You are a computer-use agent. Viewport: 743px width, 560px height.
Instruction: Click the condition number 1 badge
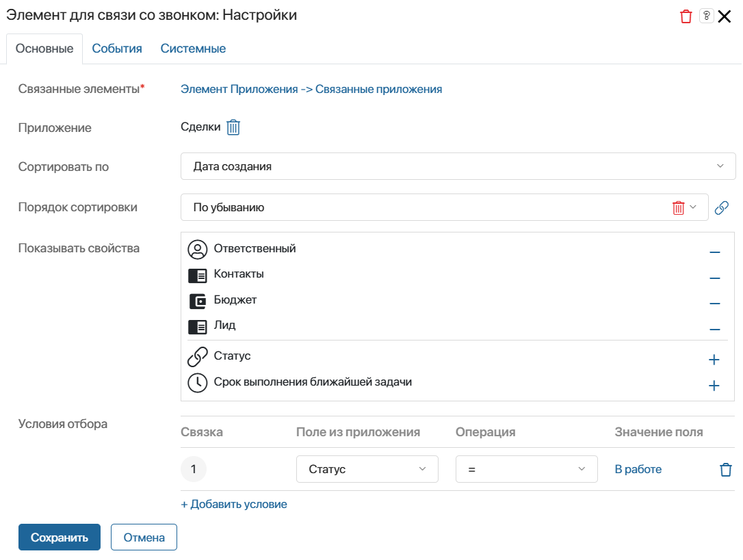coord(194,469)
